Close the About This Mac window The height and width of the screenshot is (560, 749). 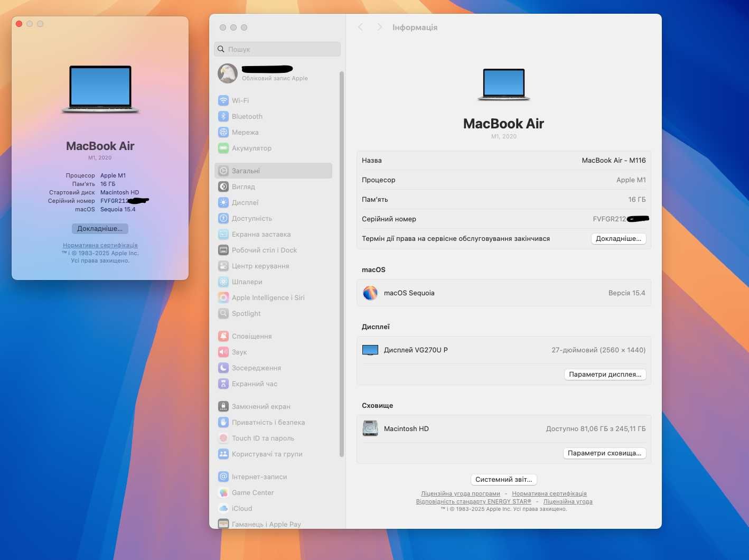coord(19,24)
